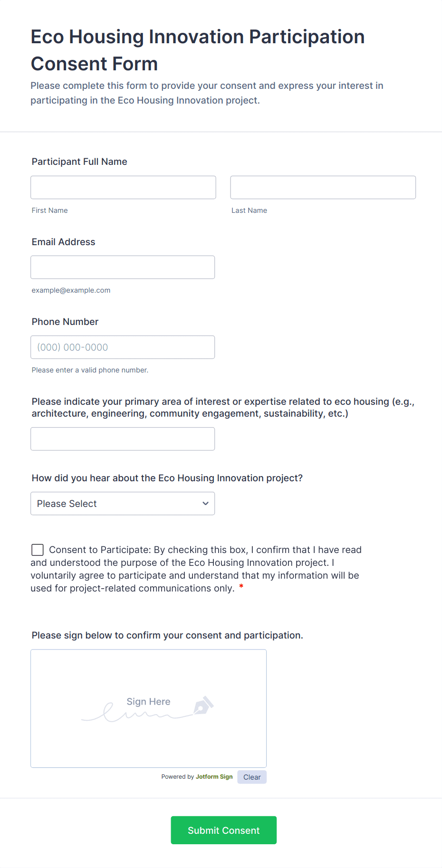Click the dropdown chevron arrow
The width and height of the screenshot is (442, 868).
pos(205,503)
